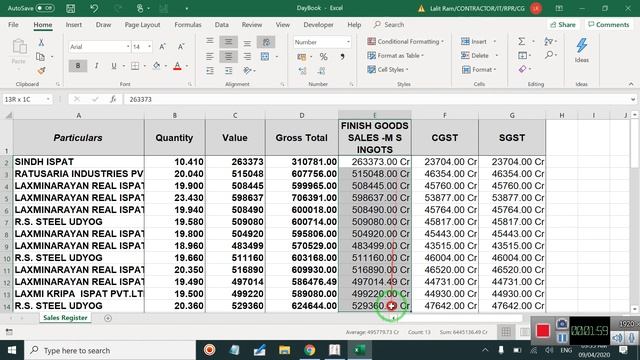
Task: Open Chrome from the taskbar
Action: point(309,350)
